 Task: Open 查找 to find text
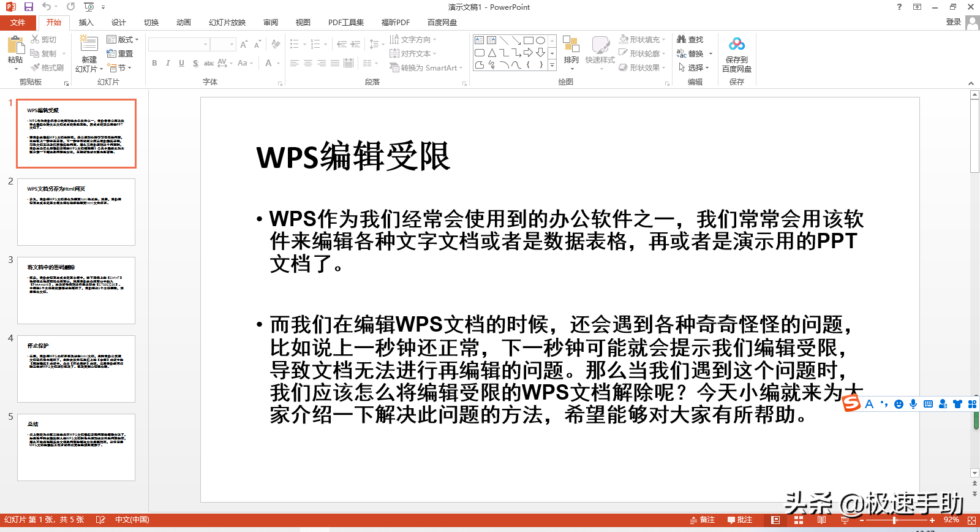tap(690, 39)
